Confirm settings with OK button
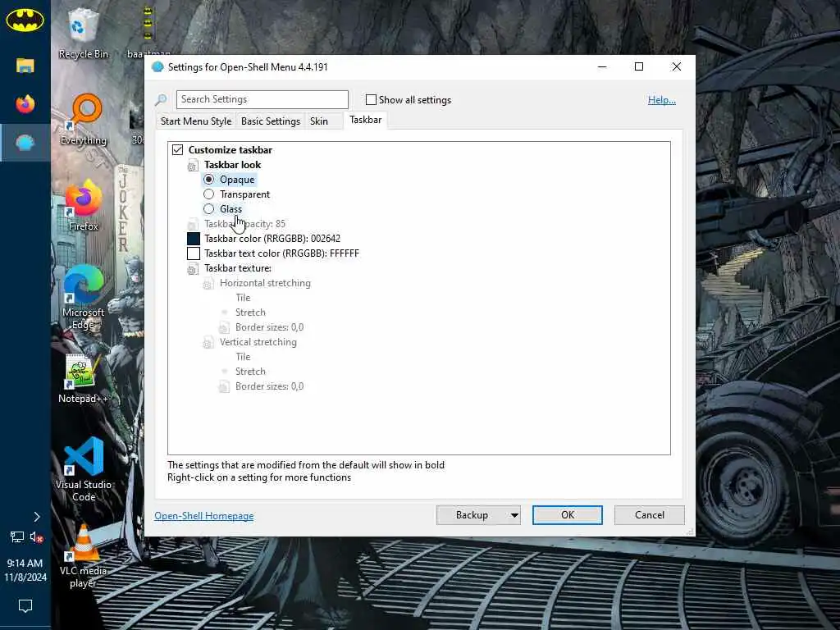The height and width of the screenshot is (630, 840). [568, 515]
